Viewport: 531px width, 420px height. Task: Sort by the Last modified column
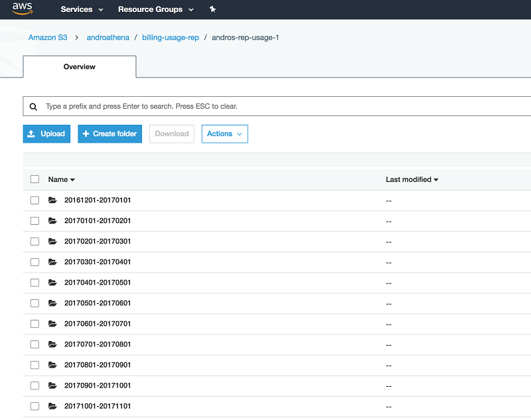(412, 179)
